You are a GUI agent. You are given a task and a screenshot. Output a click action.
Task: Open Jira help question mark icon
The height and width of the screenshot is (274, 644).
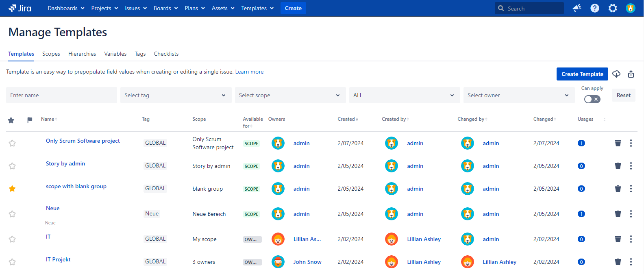coord(594,8)
